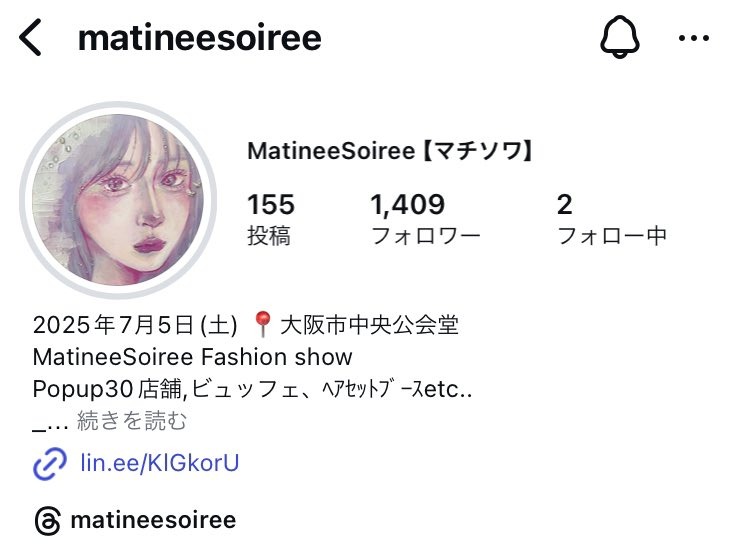Tap the MatineeSoiree Fashion show bio line
Screen dimensions: 750x555
point(192,357)
